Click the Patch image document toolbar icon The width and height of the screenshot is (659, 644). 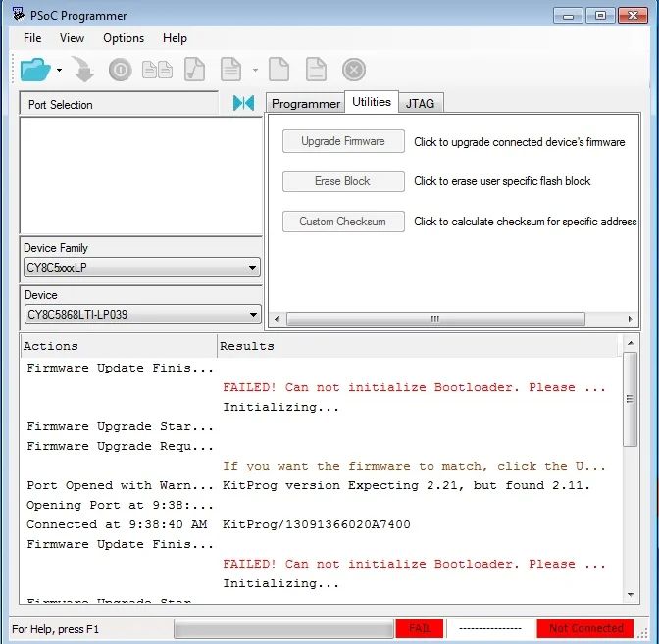316,70
